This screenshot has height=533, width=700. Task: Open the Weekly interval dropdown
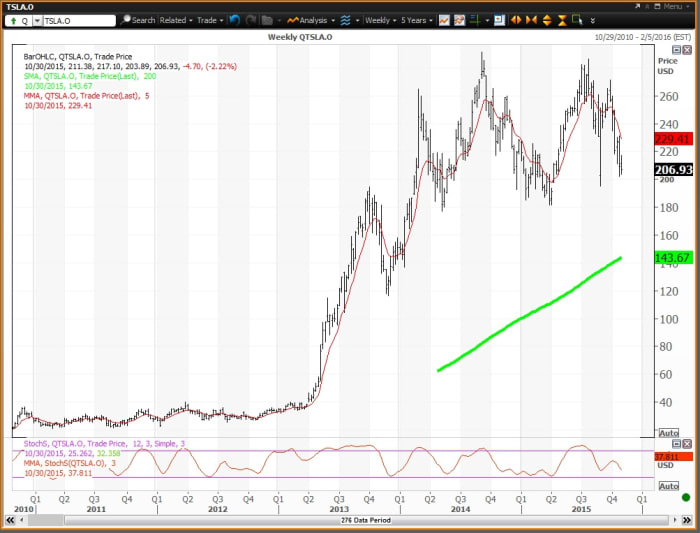pos(380,20)
